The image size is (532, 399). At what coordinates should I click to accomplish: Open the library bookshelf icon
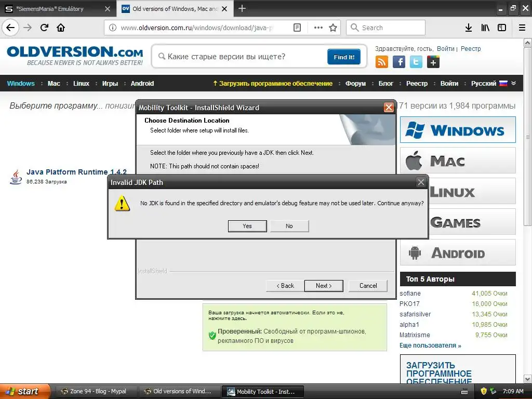tap(485, 28)
